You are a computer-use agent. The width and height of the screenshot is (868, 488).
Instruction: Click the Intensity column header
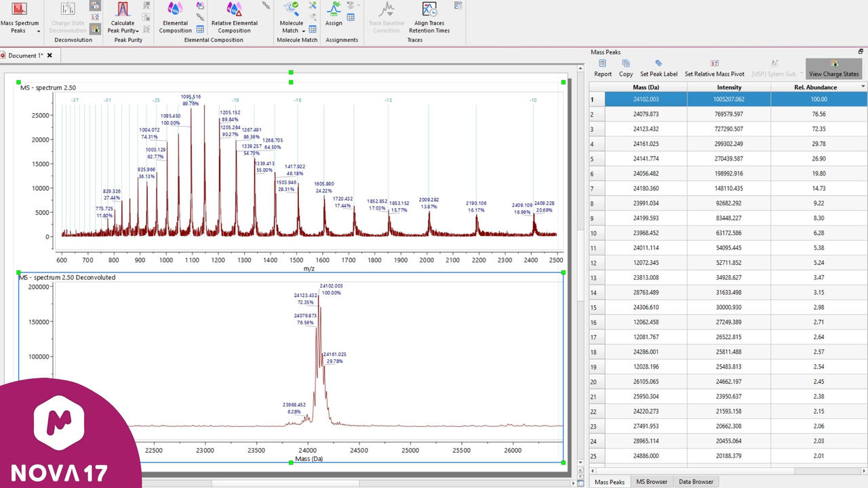[x=729, y=87]
